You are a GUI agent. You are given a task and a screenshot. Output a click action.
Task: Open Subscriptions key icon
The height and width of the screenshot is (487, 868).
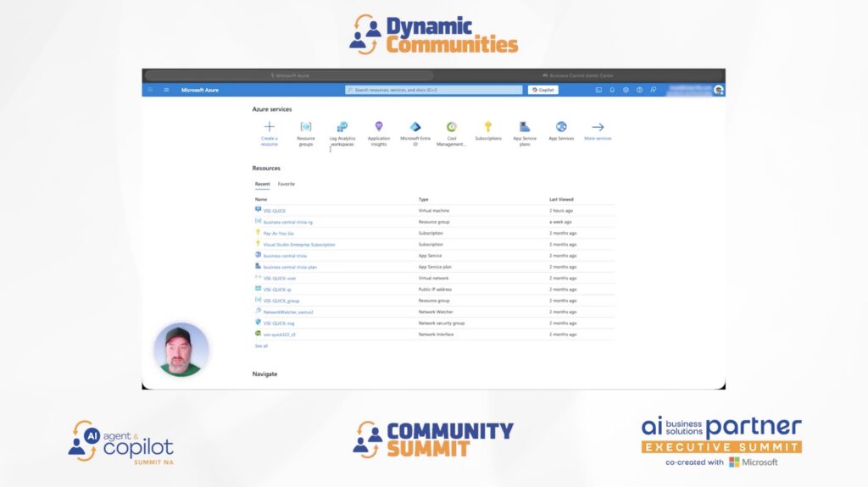tap(488, 127)
